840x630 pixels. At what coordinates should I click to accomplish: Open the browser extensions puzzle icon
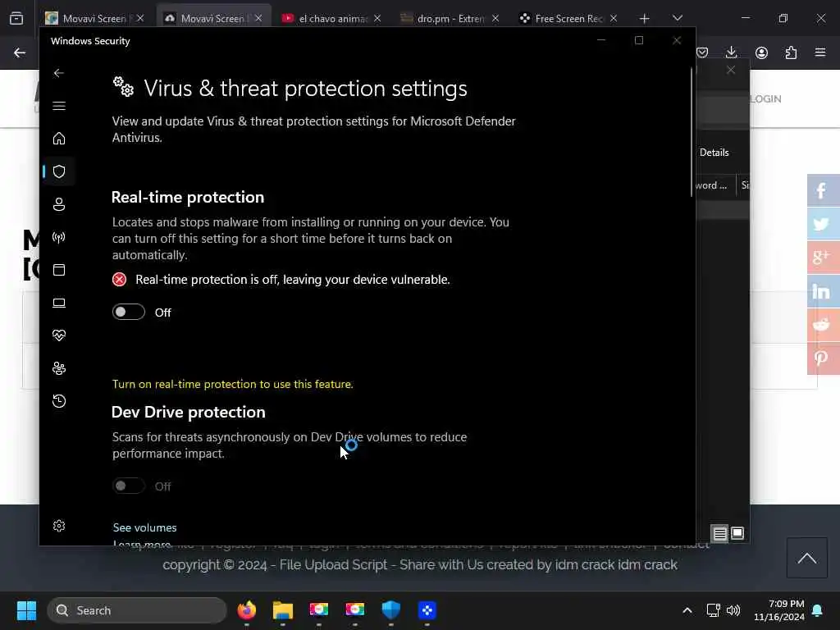click(x=791, y=52)
